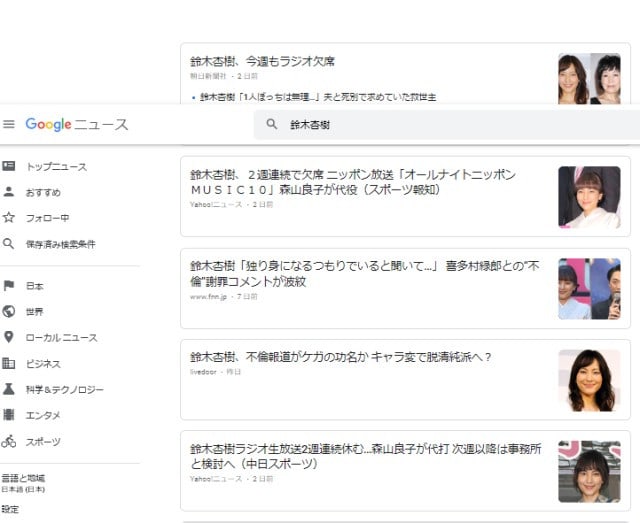
Task: Click the 保存済み検索条件 magnifier icon
Action: 9,244
